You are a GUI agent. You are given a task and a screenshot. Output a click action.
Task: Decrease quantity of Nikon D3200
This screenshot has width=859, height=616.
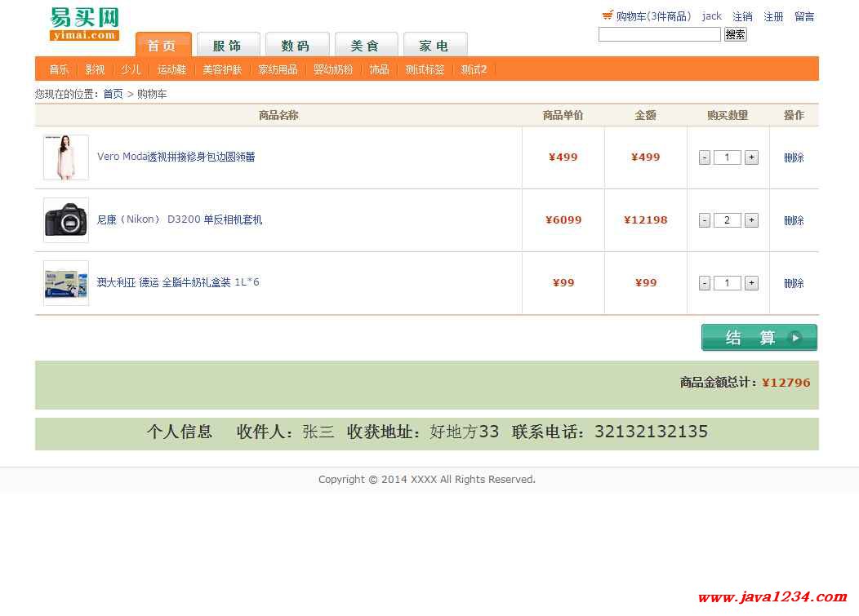705,220
